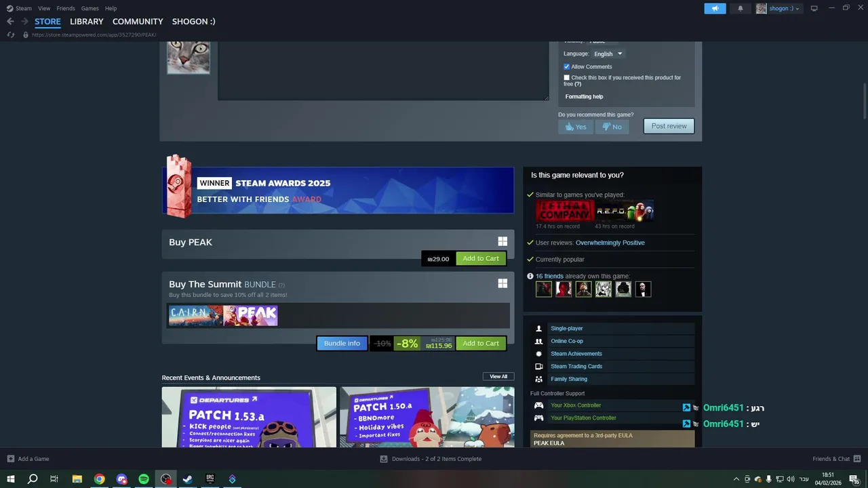Open the Games menu
The width and height of the screenshot is (868, 488).
click(x=90, y=8)
